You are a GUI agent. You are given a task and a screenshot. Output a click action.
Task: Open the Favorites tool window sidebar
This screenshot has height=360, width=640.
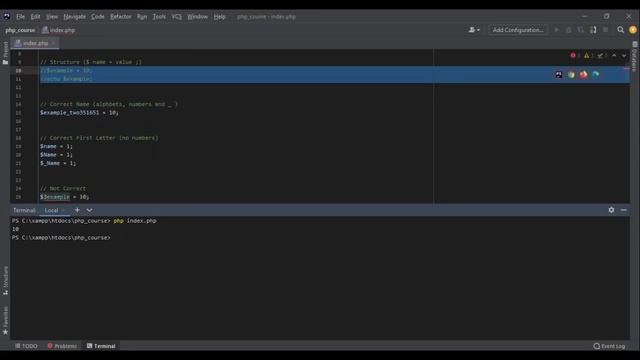(x=5, y=320)
